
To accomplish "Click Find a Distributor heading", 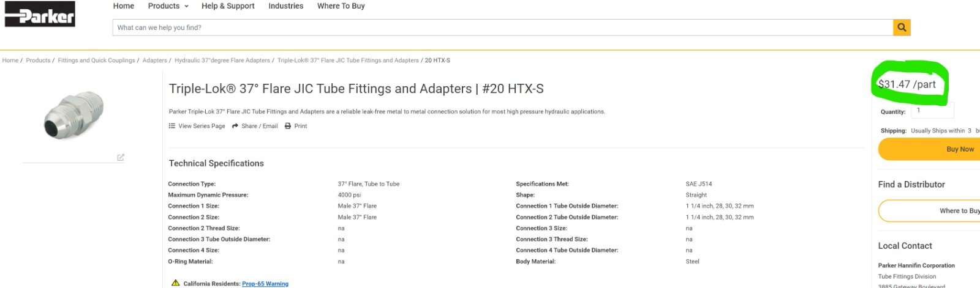I will [x=911, y=185].
